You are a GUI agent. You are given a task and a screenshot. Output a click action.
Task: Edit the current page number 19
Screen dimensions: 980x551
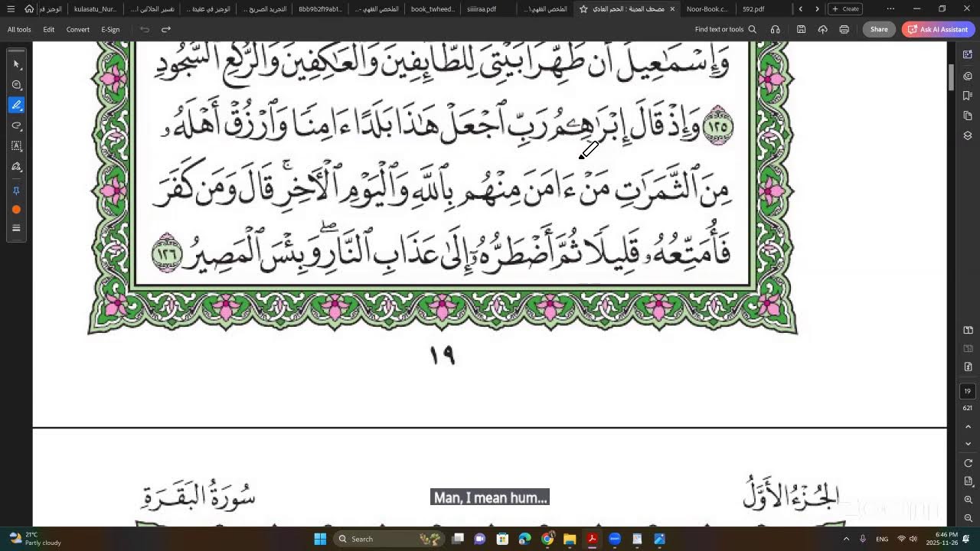tap(968, 391)
